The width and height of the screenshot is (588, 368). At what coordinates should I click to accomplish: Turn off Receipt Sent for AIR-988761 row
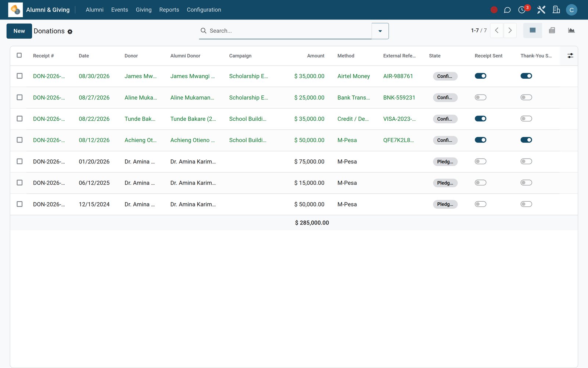tap(480, 76)
